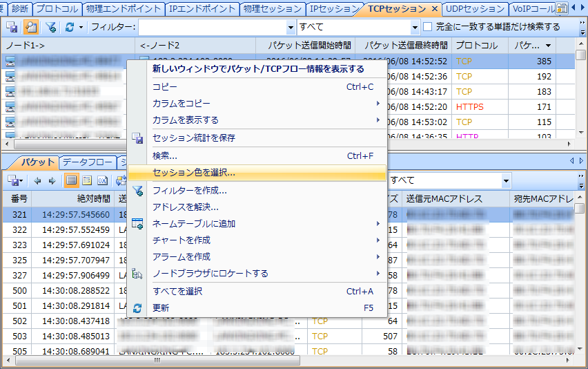Click the filter funnel icon in top toolbar
Viewport: 588px width, 369px height.
click(51, 27)
